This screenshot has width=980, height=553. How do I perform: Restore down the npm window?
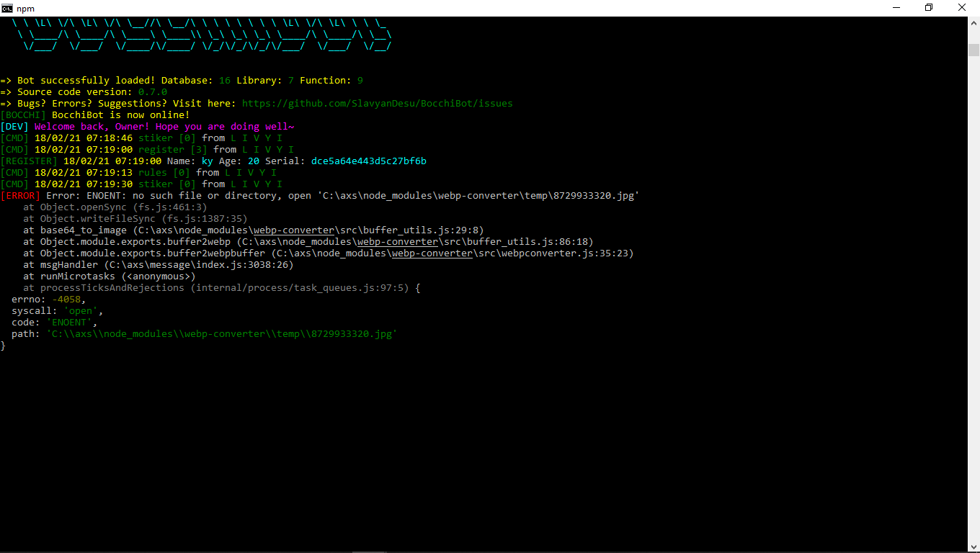tap(929, 8)
